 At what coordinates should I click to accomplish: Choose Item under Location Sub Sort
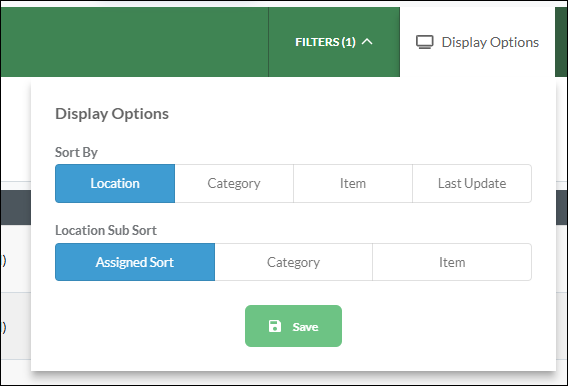pyautogui.click(x=452, y=262)
